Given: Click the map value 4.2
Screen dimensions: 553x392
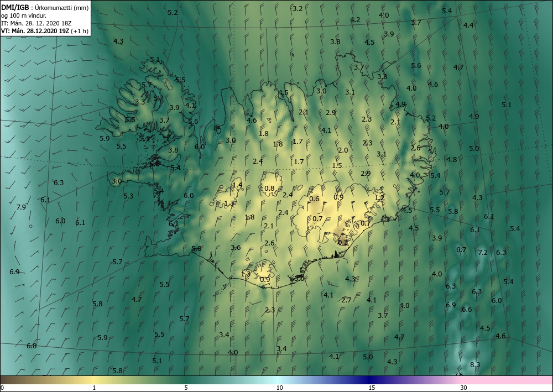Looking at the screenshot, I should coord(355,19).
